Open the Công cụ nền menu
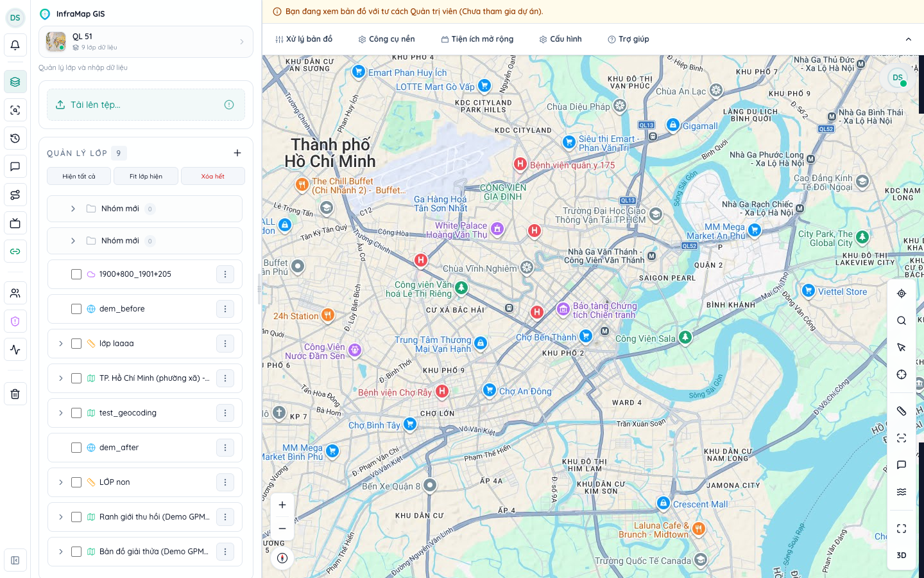 [386, 39]
